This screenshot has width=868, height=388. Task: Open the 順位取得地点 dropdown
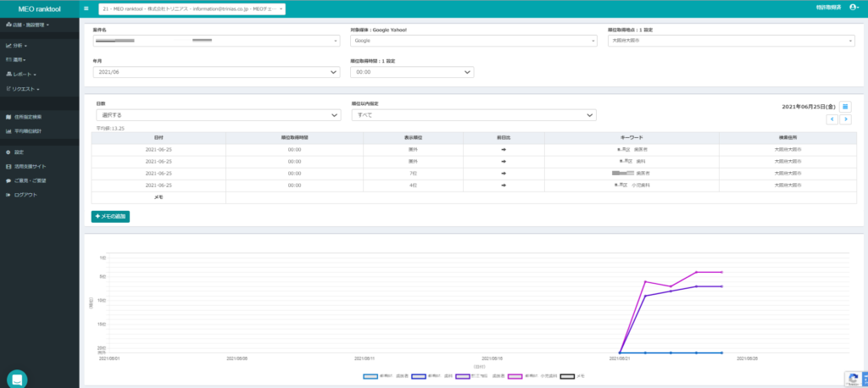click(732, 41)
